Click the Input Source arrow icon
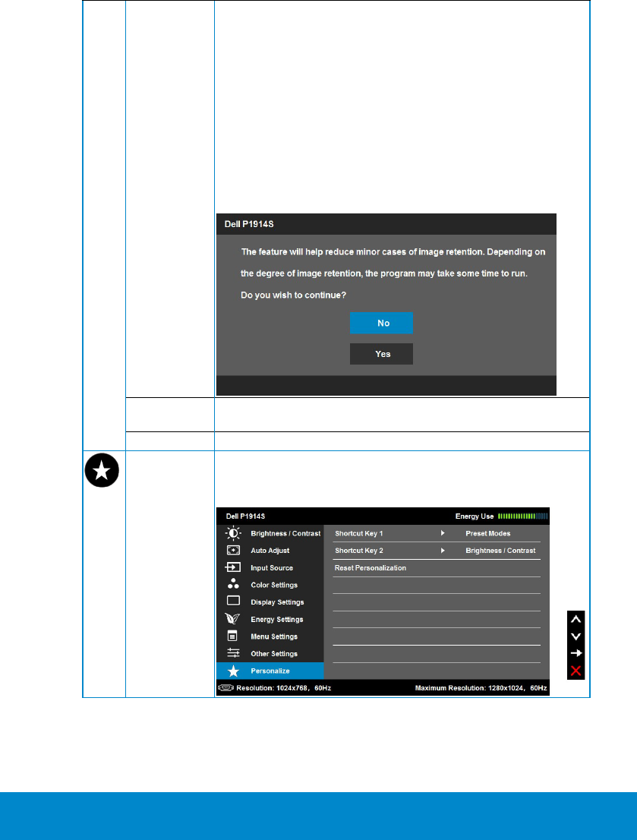This screenshot has height=840, width=637. point(233,567)
